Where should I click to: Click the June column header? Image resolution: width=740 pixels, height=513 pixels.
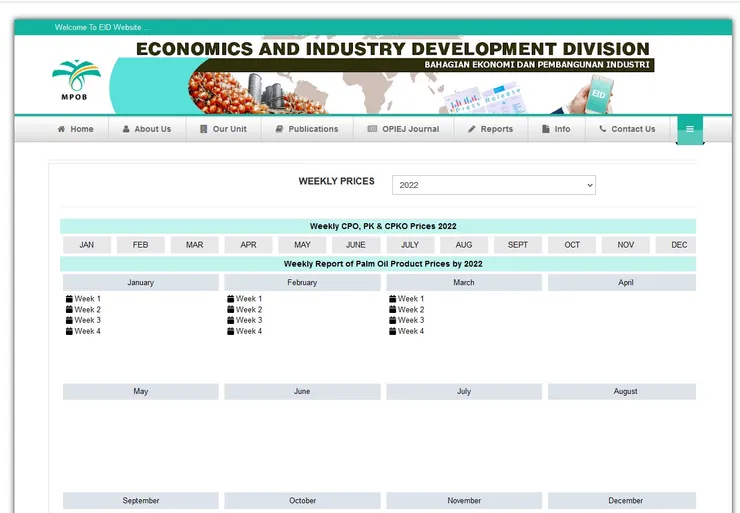(303, 391)
